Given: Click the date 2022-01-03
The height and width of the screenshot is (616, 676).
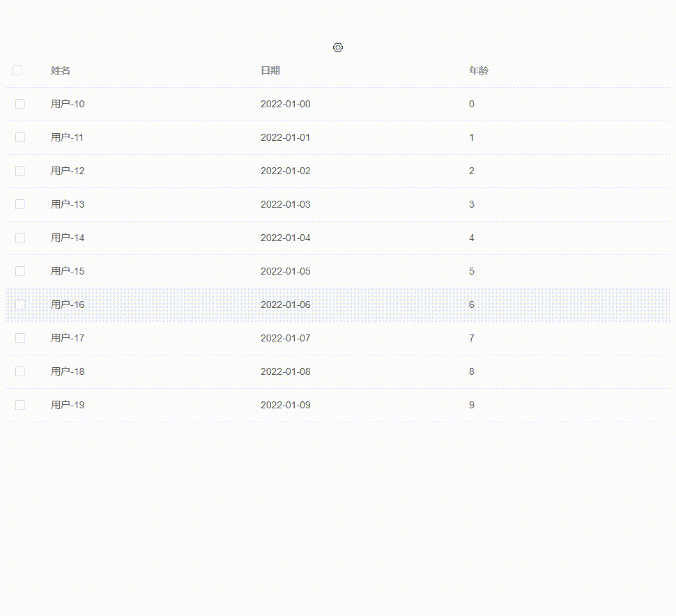Looking at the screenshot, I should click(x=286, y=204).
